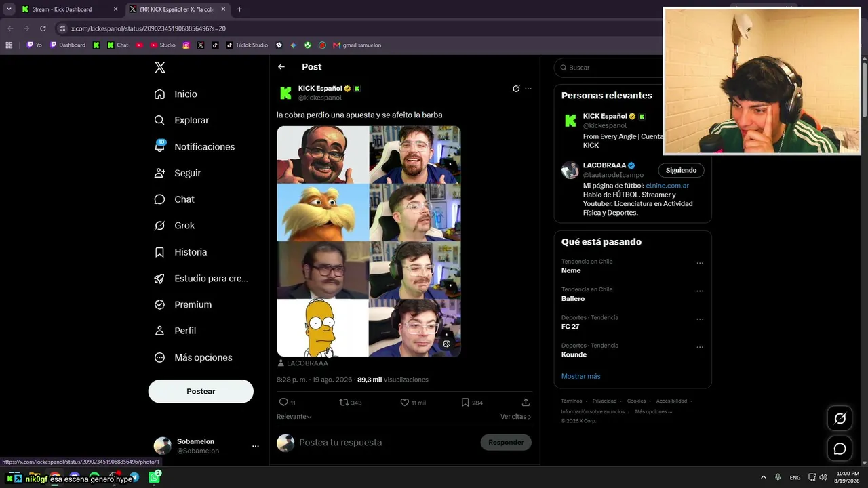The width and height of the screenshot is (868, 488).
Task: Open Estudio para creadores in the sidebar
Action: (x=201, y=279)
